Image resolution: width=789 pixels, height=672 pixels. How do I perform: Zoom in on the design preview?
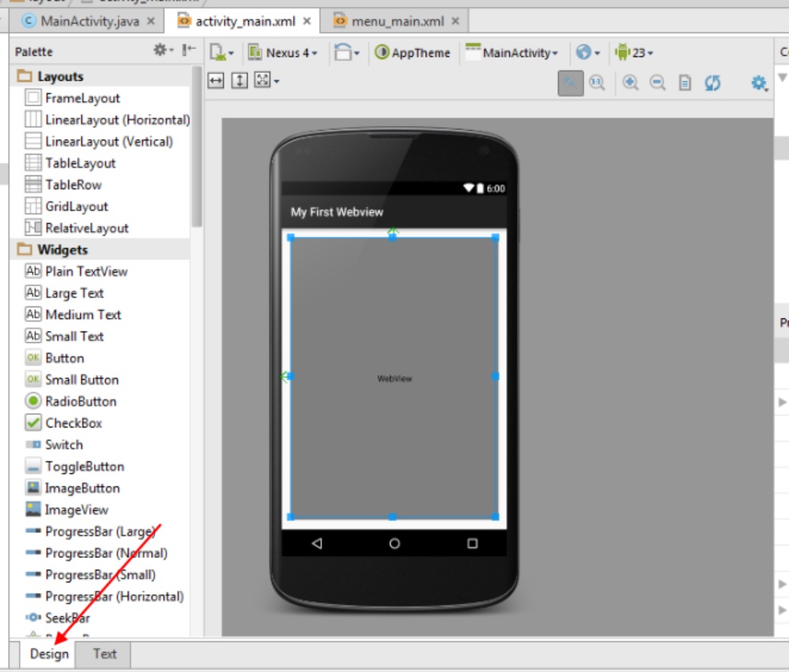630,83
